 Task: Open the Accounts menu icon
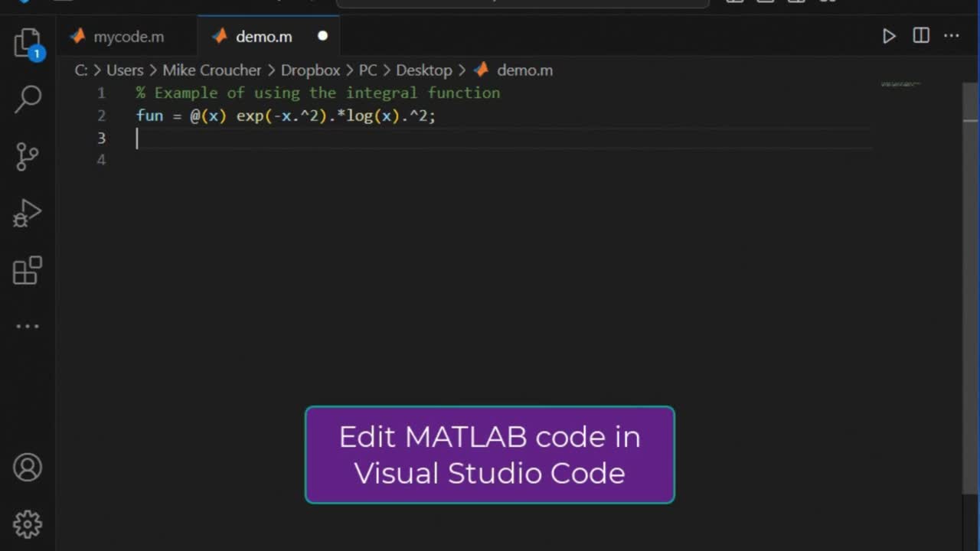(28, 468)
